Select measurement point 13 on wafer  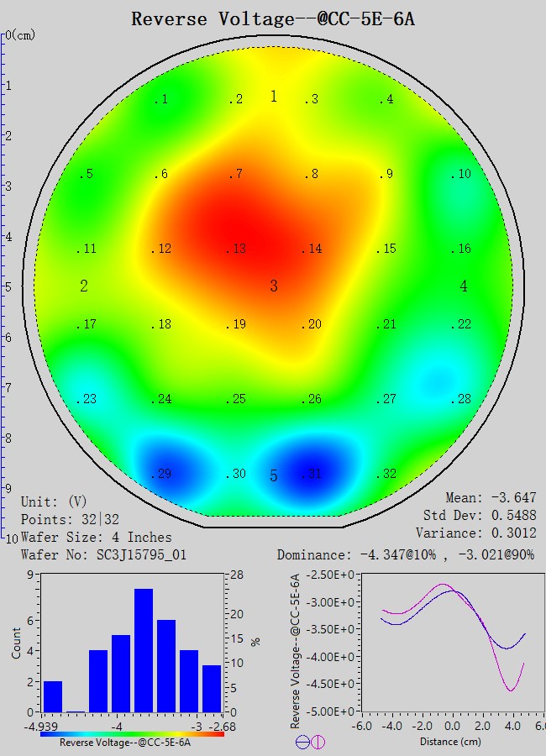(x=237, y=249)
